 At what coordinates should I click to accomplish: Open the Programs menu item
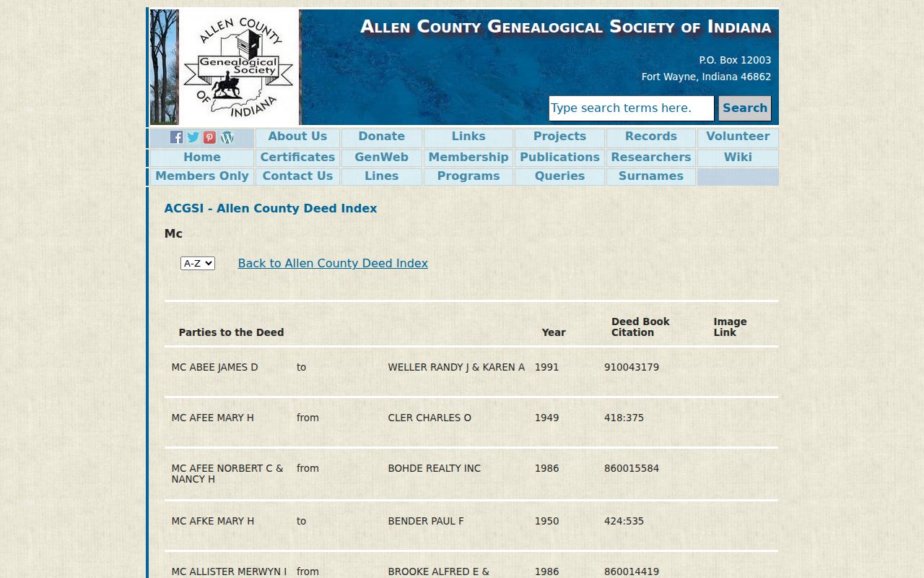coord(468,176)
